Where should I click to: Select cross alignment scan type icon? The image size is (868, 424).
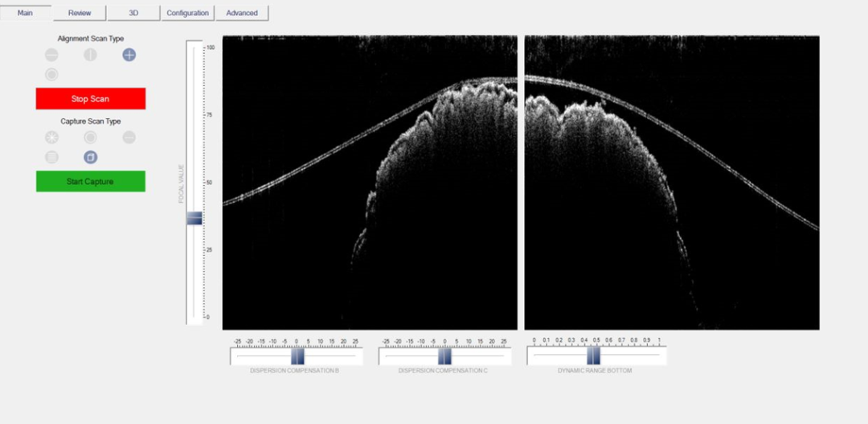(x=129, y=55)
